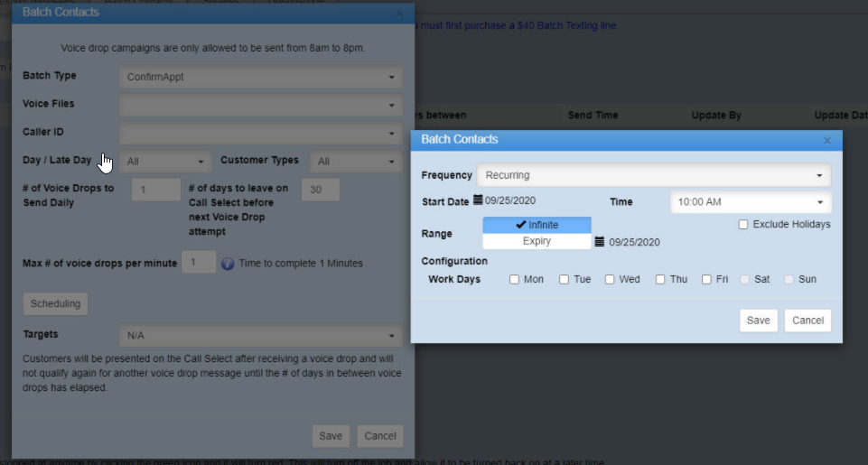Click Cancel in the scheduling dialog
868x465 pixels.
(807, 321)
